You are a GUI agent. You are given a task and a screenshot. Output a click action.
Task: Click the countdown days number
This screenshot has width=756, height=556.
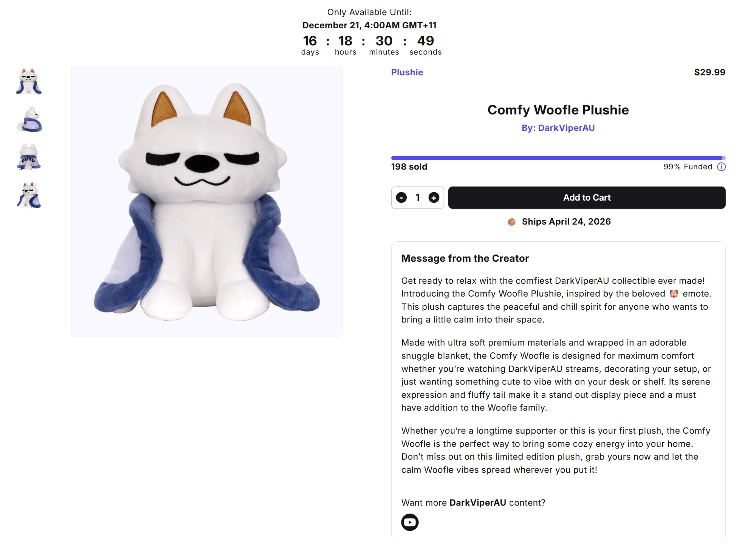tap(310, 41)
